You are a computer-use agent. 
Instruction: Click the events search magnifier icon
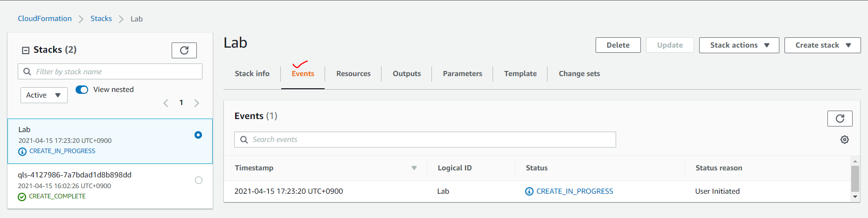tap(244, 140)
